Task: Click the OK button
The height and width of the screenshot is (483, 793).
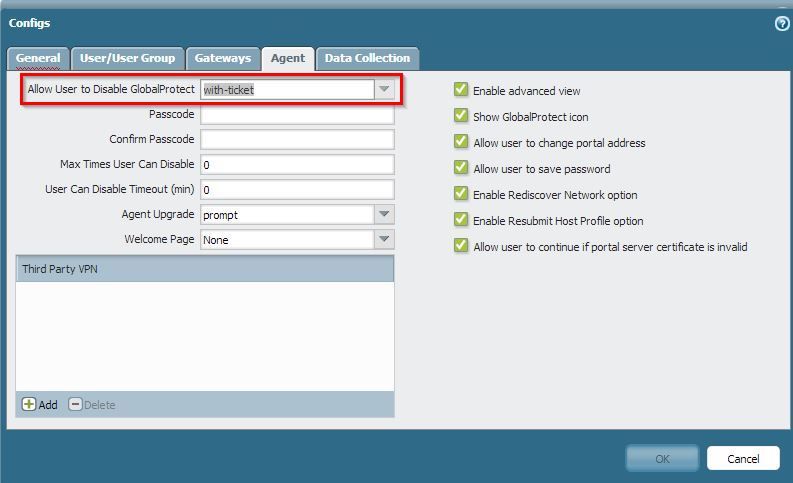Action: [663, 458]
